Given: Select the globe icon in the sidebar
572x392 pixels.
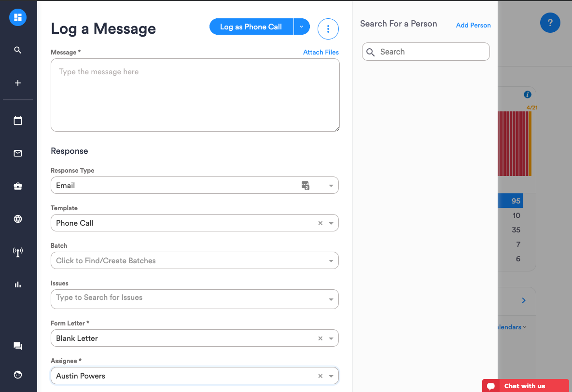Looking at the screenshot, I should (17, 218).
